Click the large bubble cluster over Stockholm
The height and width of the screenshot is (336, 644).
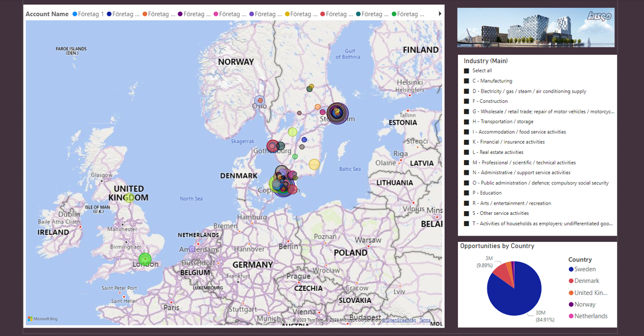[338, 113]
